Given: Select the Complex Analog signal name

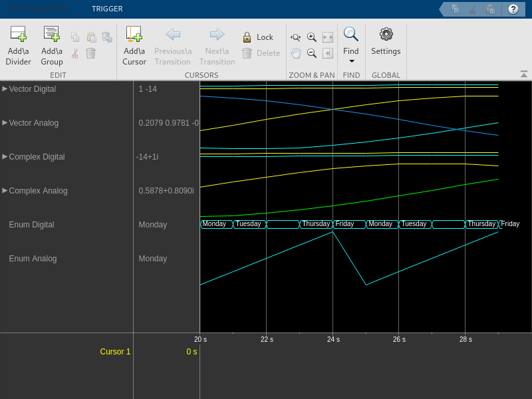Looking at the screenshot, I should (x=39, y=191).
